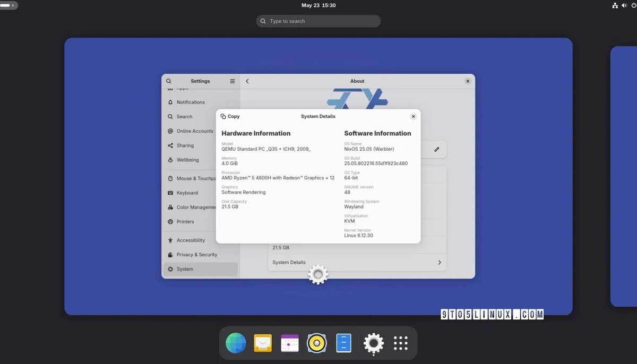Open the Calendar app in the dock

289,343
